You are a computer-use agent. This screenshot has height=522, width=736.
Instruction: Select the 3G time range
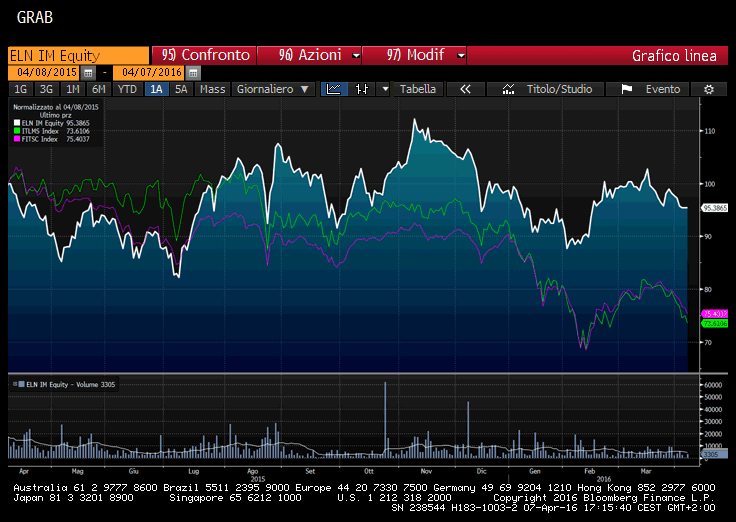[x=46, y=89]
